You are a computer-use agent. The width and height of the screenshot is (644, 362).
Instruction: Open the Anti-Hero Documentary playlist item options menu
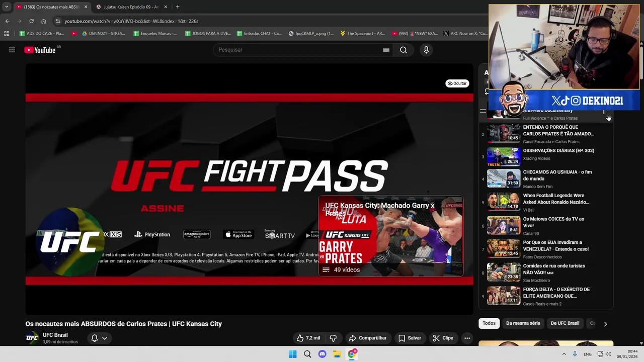[x=604, y=112]
